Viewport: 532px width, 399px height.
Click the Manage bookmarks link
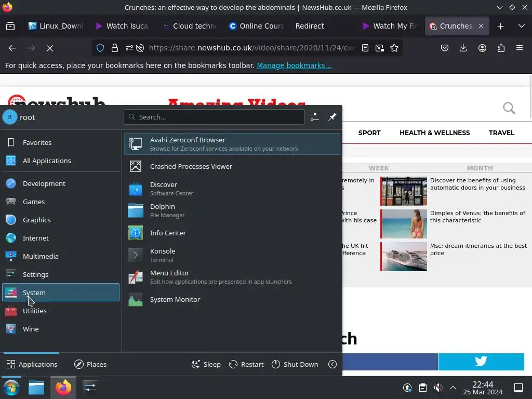pos(294,65)
